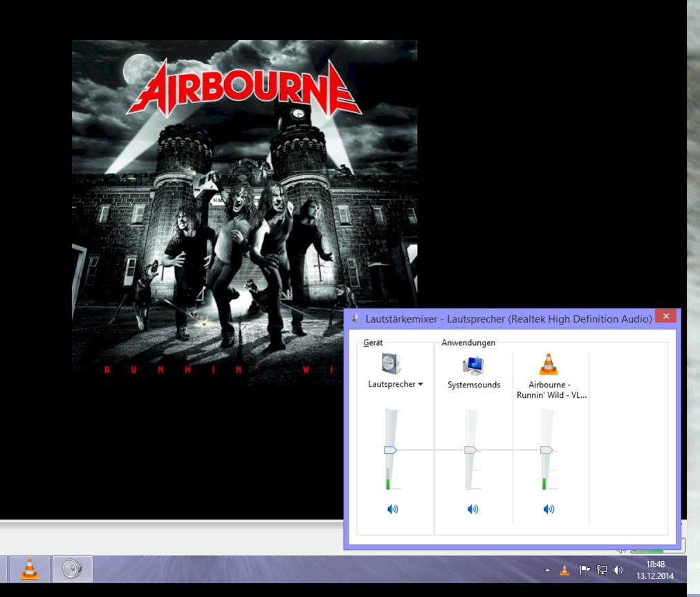Click the Systemsounds icon in mixer

(473, 365)
